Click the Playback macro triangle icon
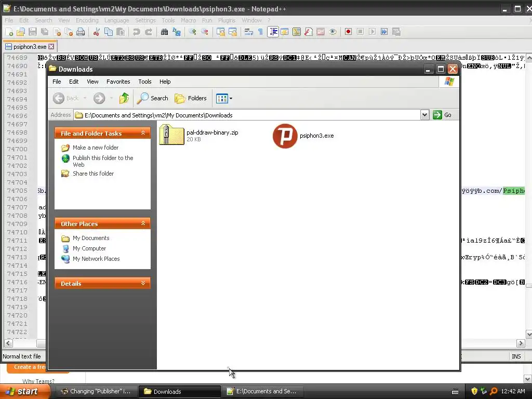The image size is (532, 399). pyautogui.click(x=372, y=32)
